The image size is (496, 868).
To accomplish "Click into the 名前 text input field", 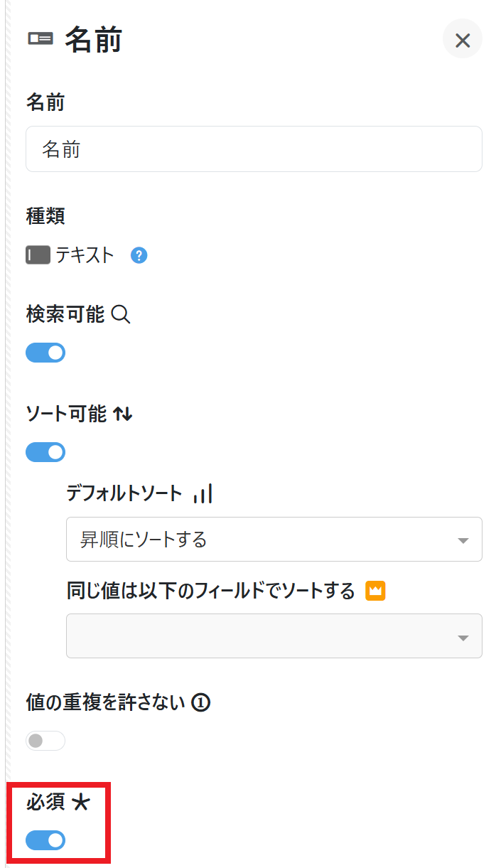I will point(254,149).
